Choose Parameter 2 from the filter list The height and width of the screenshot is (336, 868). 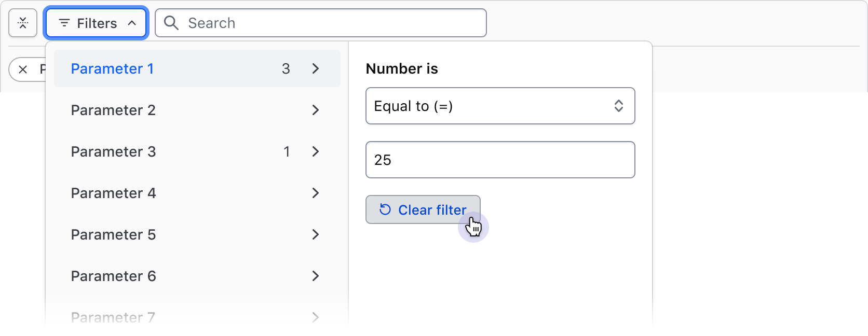tap(113, 110)
